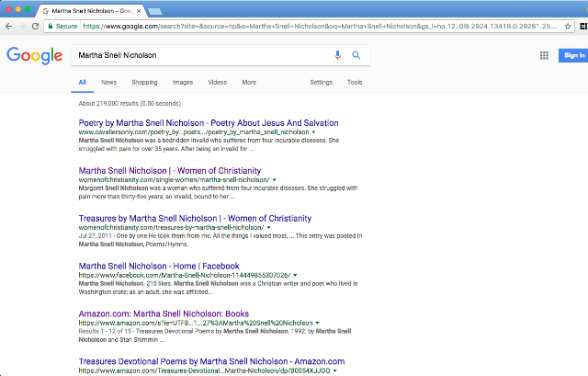Open the More search menu
The image size is (588, 376).
pos(249,82)
